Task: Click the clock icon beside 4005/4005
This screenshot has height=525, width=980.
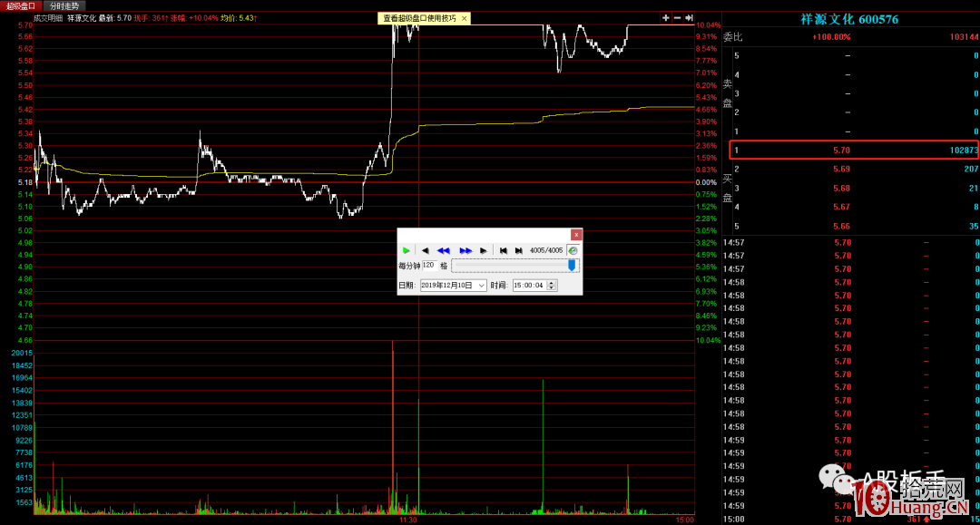Action: (573, 250)
